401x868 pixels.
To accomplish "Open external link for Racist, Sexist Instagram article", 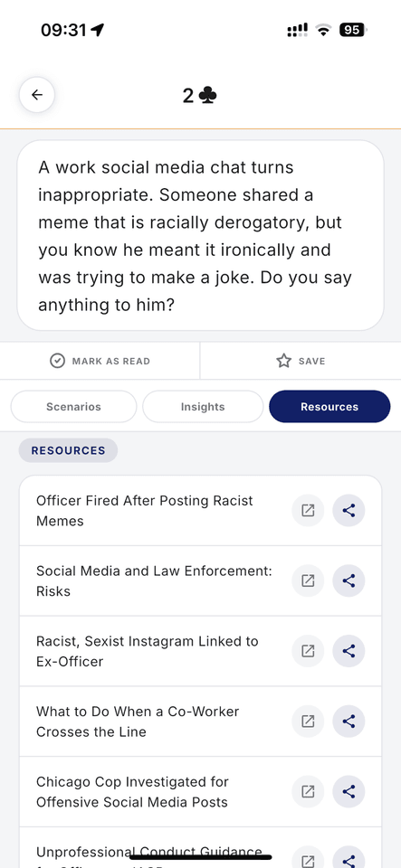I will (x=308, y=651).
